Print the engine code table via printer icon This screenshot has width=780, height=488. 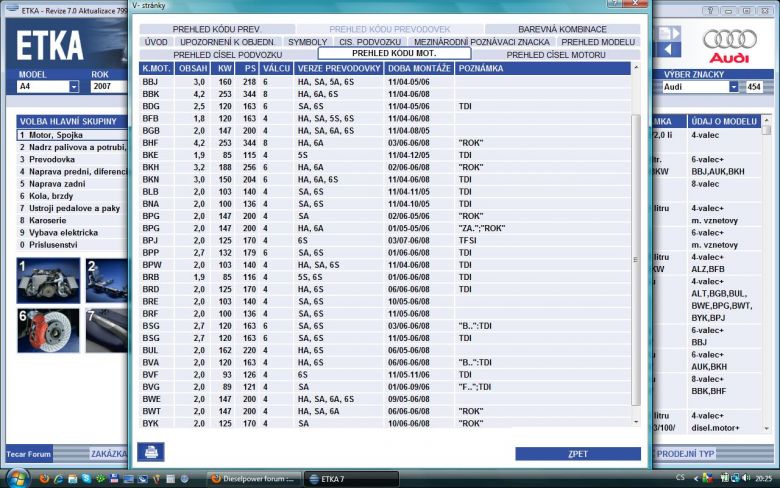point(151,452)
